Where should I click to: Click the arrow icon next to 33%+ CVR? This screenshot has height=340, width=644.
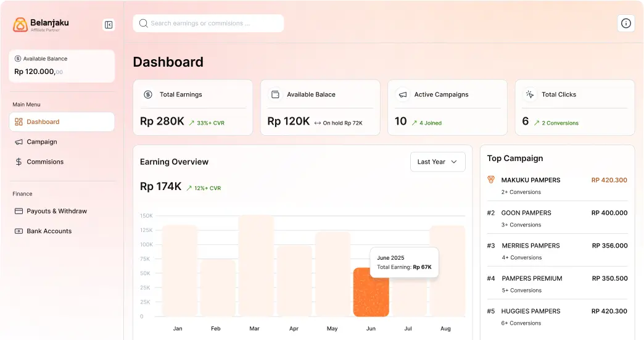(191, 123)
